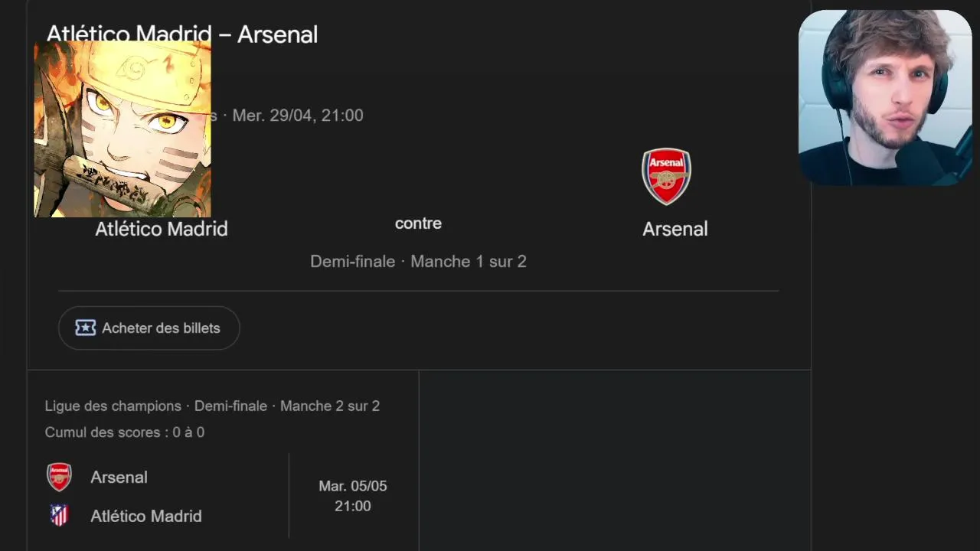Select the Naruto anime image overlay
Viewport: 980px width, 551px height.
pos(122,129)
